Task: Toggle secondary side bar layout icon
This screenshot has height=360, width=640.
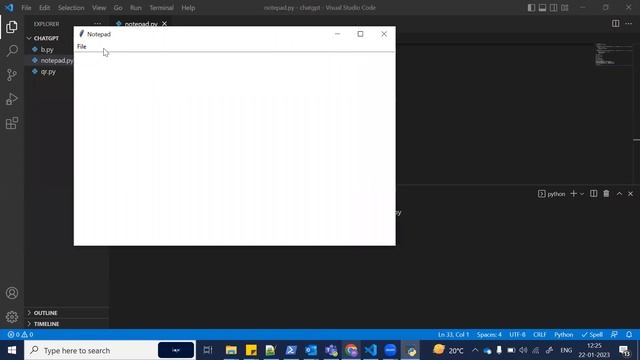Action: 553,8
